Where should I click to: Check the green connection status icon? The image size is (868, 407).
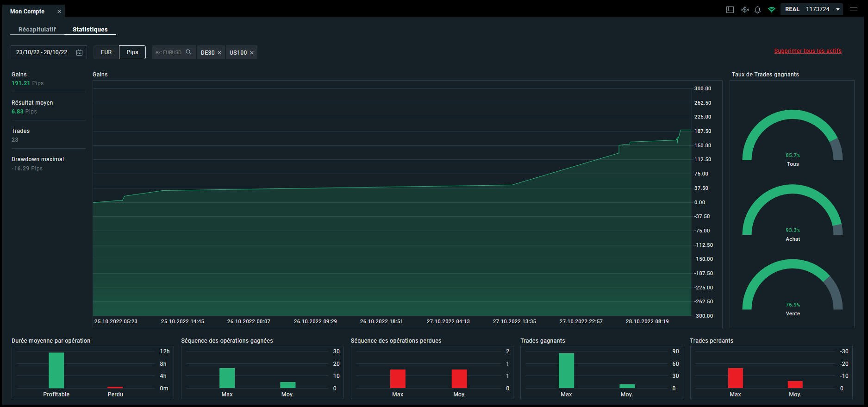click(x=772, y=9)
